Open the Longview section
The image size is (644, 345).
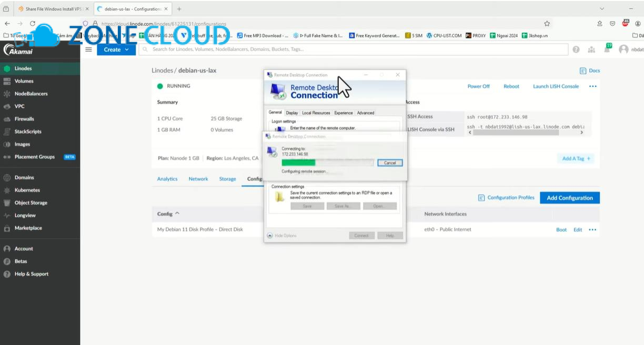(x=25, y=215)
